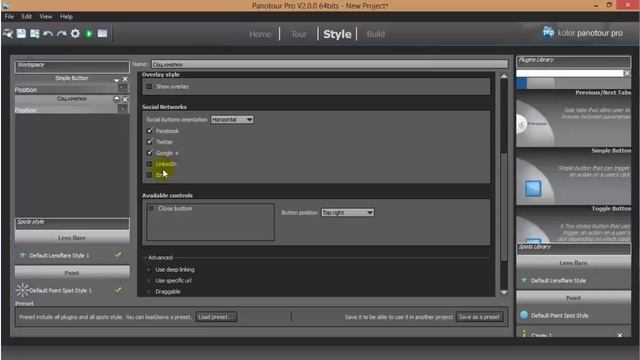Click the Plugins Library search field
The width and height of the screenshot is (640, 360).
[570, 73]
